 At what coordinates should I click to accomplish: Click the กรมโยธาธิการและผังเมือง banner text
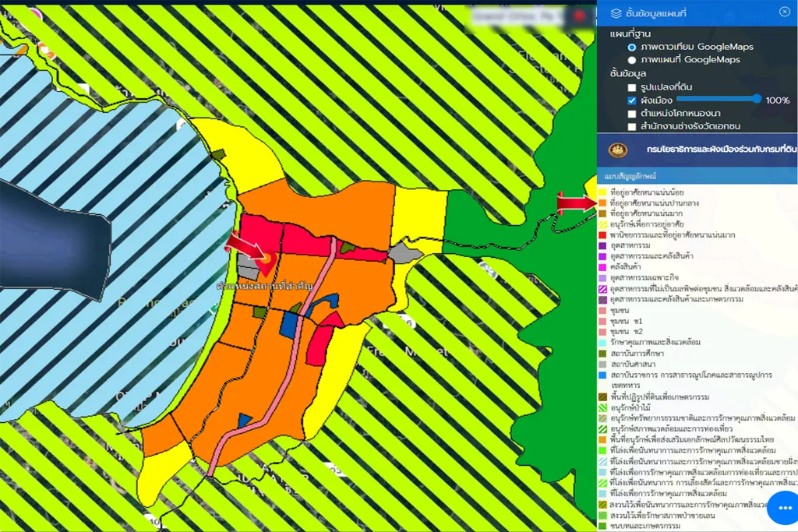721,149
